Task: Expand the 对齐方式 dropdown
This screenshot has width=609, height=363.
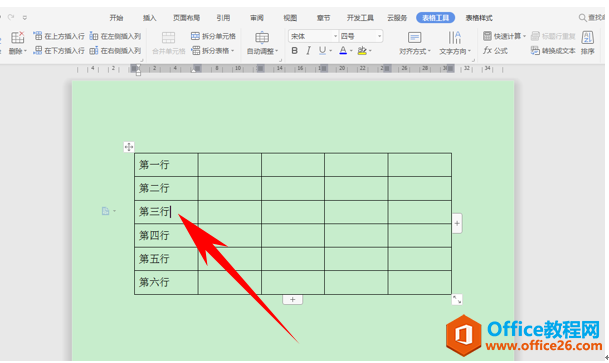Action: click(x=429, y=51)
